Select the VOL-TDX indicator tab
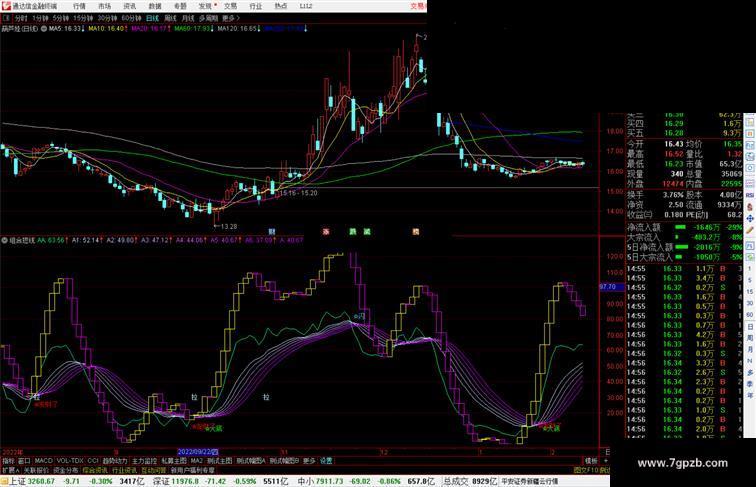The height and width of the screenshot is (487, 756). point(70,461)
